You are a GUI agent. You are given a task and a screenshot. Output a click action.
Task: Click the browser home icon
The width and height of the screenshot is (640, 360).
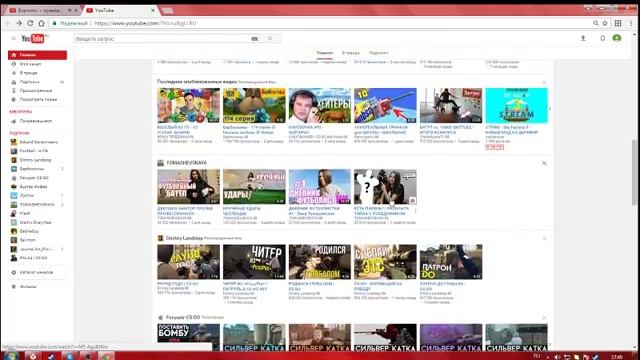tap(41, 23)
